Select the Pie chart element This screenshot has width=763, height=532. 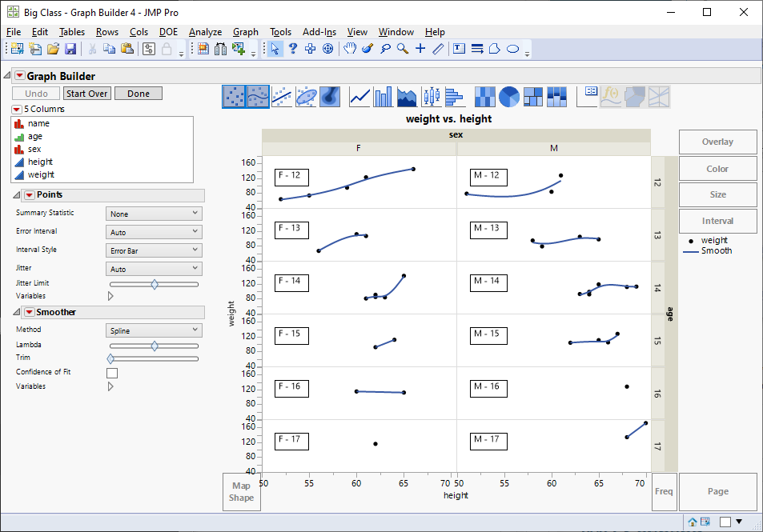click(509, 96)
